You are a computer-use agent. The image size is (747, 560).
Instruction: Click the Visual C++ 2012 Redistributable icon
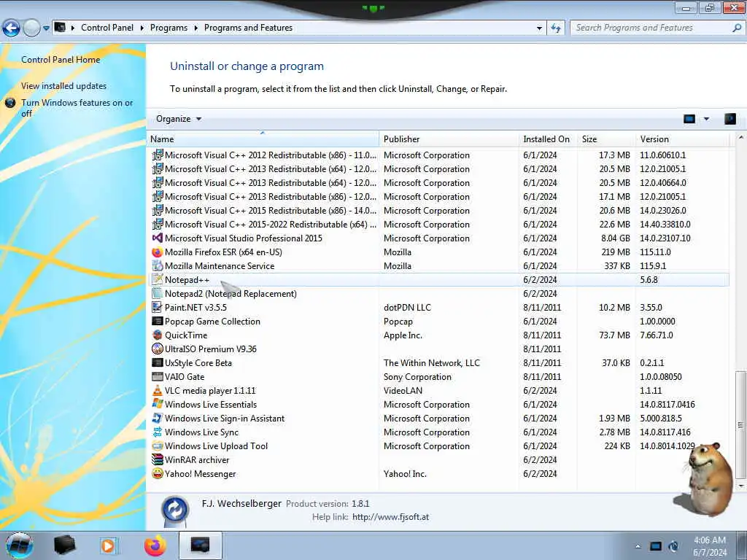coord(158,155)
